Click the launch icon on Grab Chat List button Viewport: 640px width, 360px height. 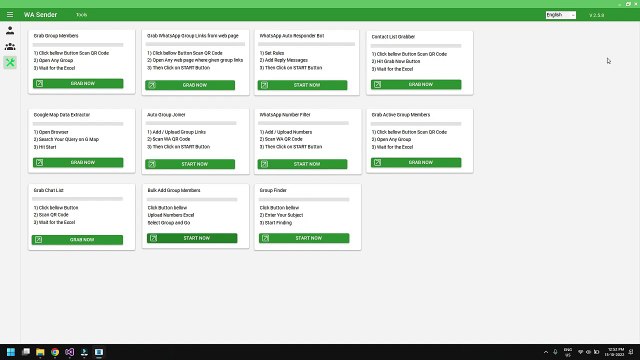click(x=38, y=240)
